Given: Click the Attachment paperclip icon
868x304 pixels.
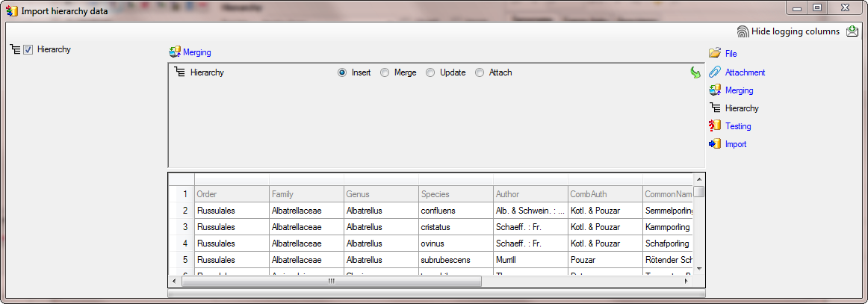Looking at the screenshot, I should coord(715,72).
